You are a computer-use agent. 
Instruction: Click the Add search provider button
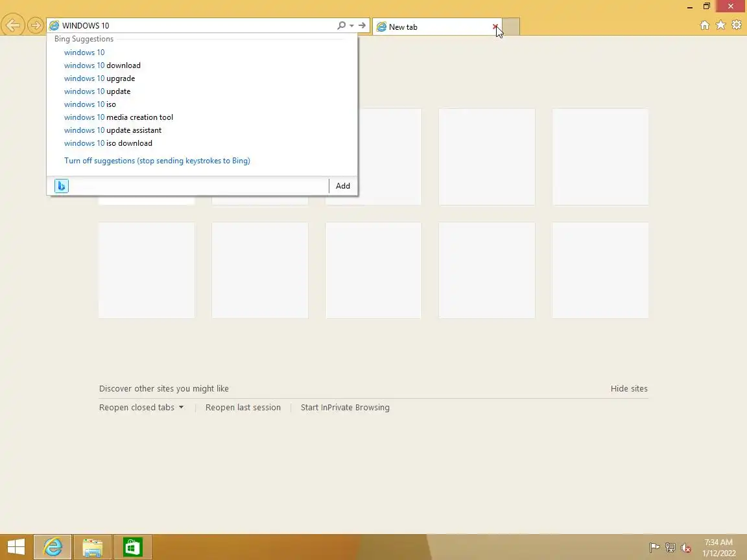[x=343, y=186]
